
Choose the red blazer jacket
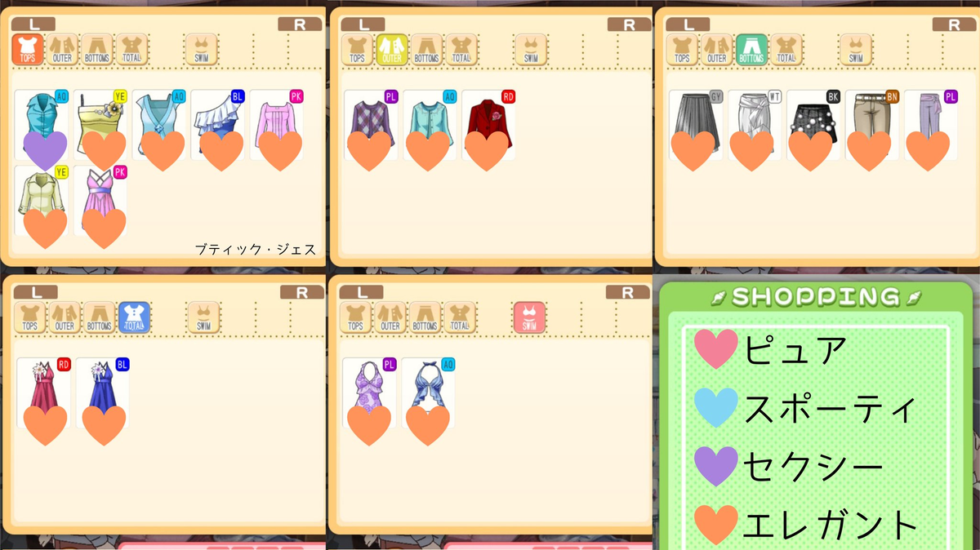pyautogui.click(x=488, y=125)
